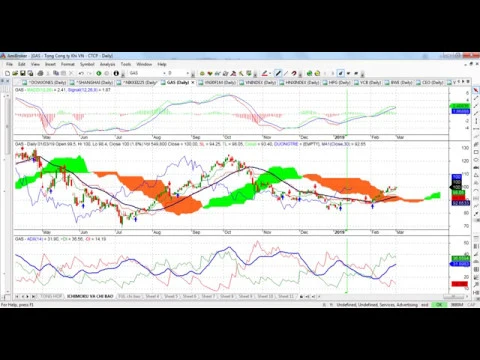Open the File menu
Viewport: 480px width, 360px height.
click(x=9, y=64)
